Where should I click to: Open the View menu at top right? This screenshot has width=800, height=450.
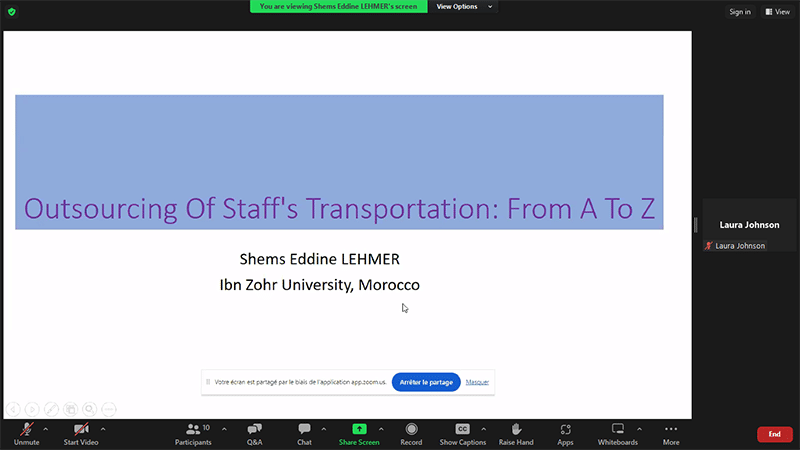point(777,12)
